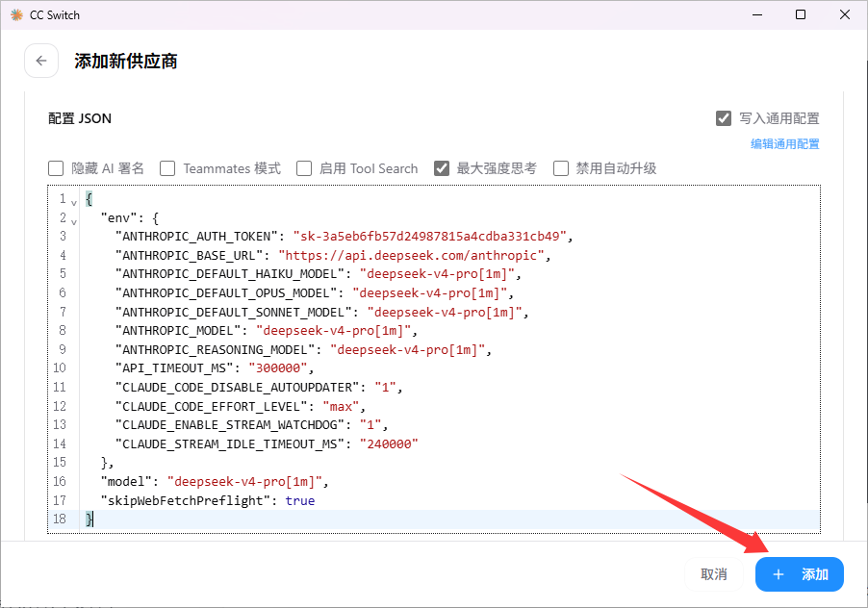This screenshot has height=608, width=868.
Task: Click the CC Switch app logo
Action: [x=17, y=15]
